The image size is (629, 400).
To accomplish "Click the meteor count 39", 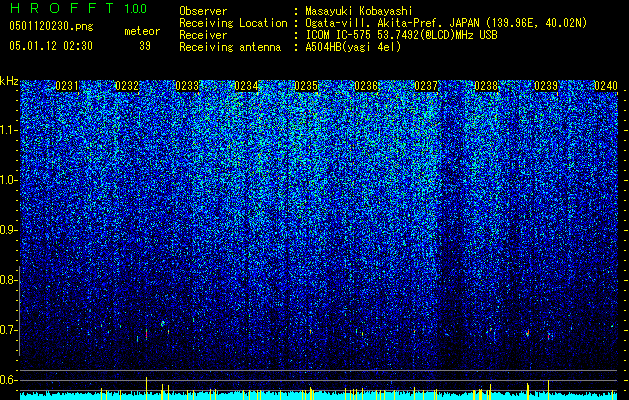I will 145,46.
